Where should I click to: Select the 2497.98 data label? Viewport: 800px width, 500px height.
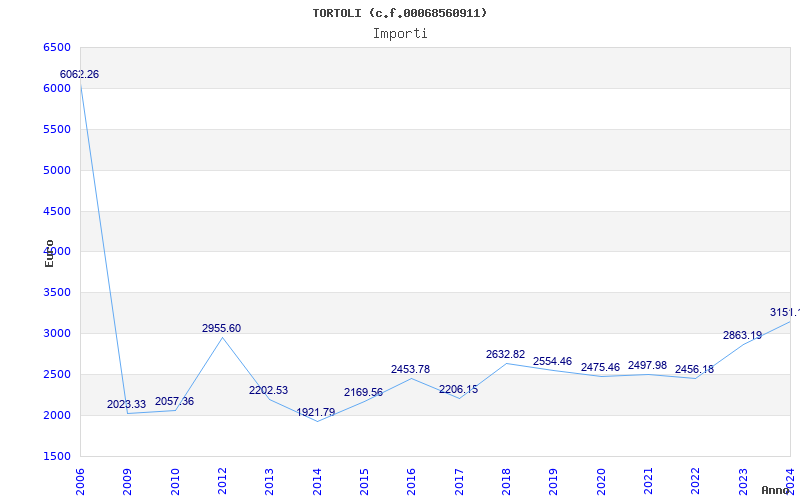point(647,365)
